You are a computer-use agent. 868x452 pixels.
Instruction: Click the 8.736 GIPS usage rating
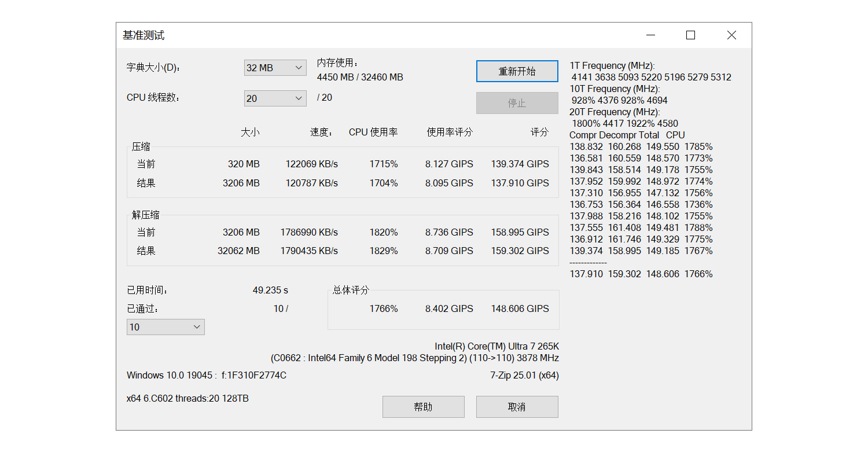pyautogui.click(x=449, y=232)
